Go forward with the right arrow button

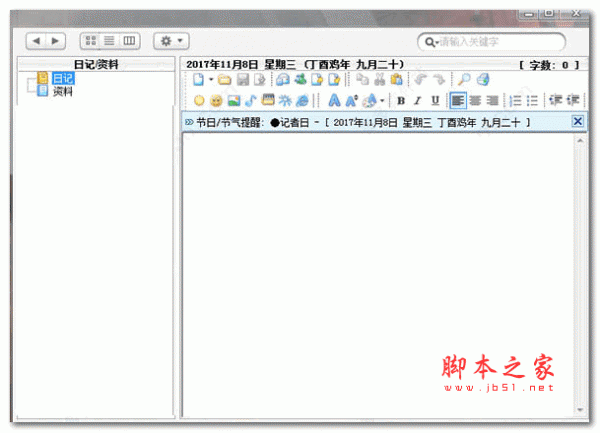click(x=55, y=41)
